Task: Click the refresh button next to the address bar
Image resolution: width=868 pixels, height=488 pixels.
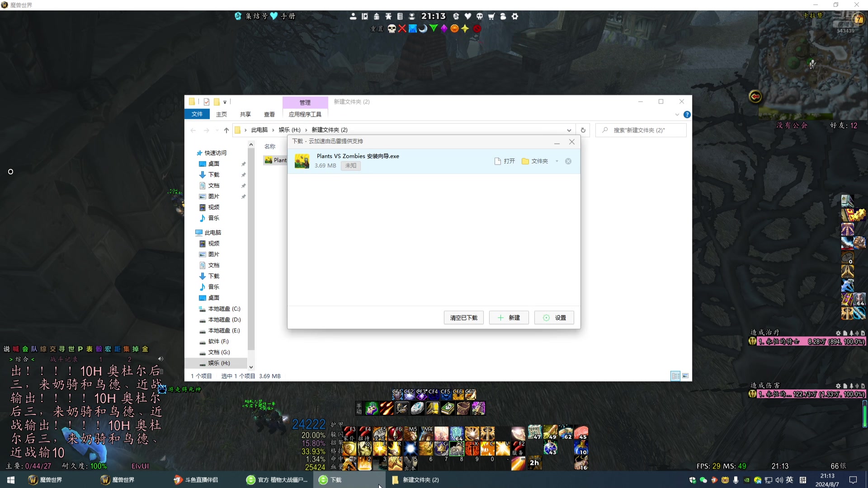Action: pyautogui.click(x=583, y=130)
